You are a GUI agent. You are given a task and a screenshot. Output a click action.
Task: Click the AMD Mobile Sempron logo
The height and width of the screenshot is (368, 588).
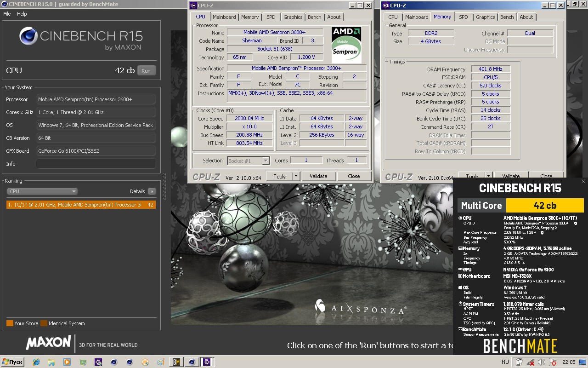[x=347, y=45]
